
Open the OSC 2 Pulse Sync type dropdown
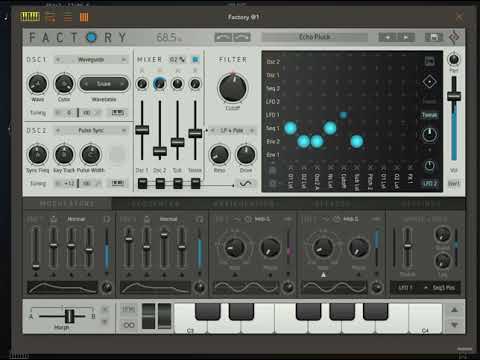91,130
